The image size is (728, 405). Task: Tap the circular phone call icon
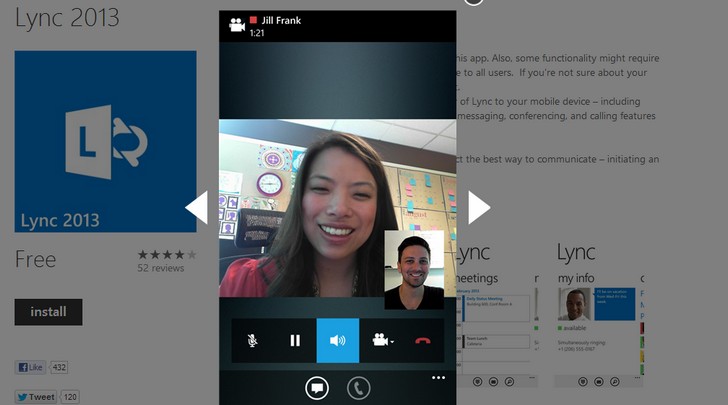pos(358,388)
